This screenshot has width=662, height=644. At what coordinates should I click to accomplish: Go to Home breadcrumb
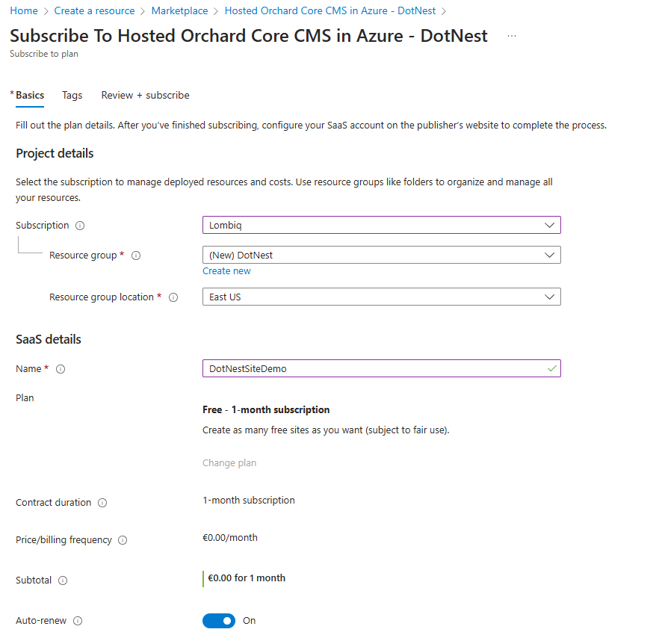tap(24, 11)
